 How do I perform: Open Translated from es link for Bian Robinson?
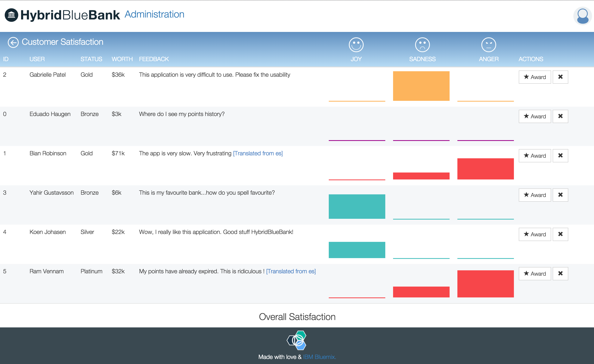click(258, 153)
